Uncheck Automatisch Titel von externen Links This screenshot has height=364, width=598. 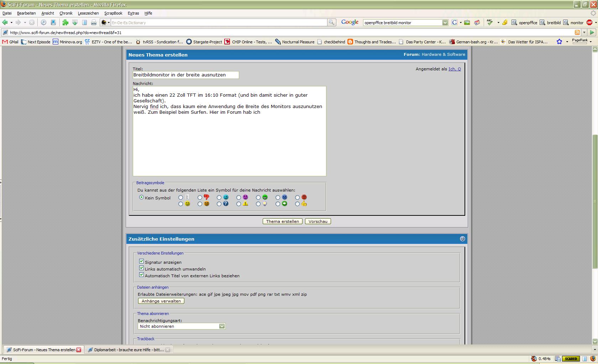click(x=141, y=275)
